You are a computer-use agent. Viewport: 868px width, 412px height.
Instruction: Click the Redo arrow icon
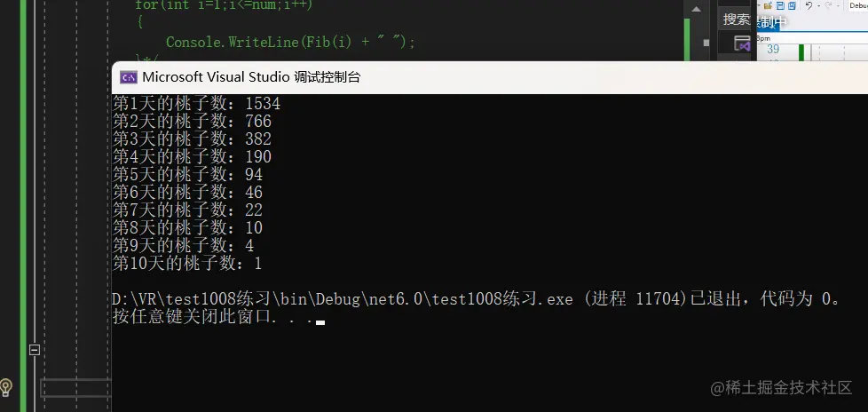(828, 5)
